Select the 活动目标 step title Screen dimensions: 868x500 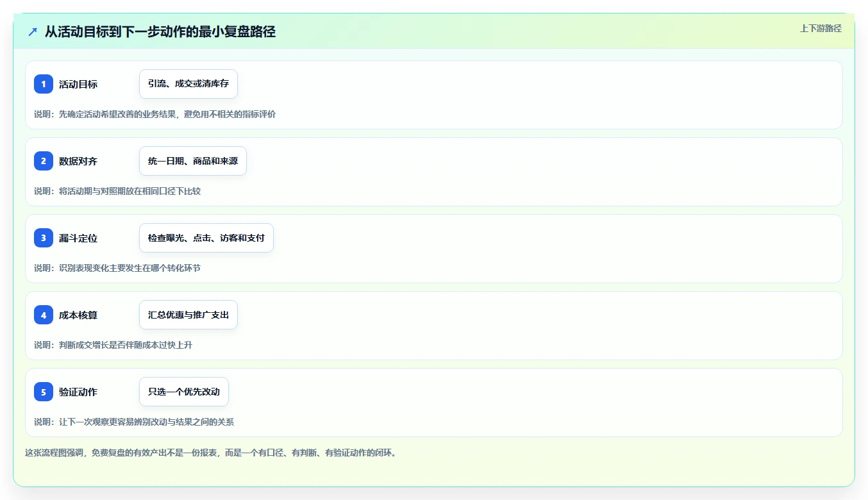click(78, 84)
